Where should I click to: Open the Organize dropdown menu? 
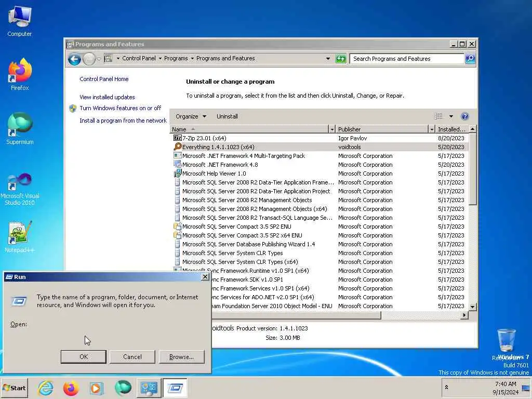(x=191, y=116)
